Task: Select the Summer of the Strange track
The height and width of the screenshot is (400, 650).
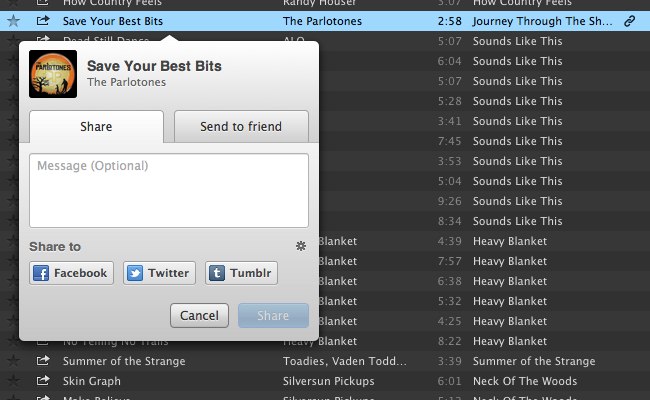Action: [x=124, y=361]
